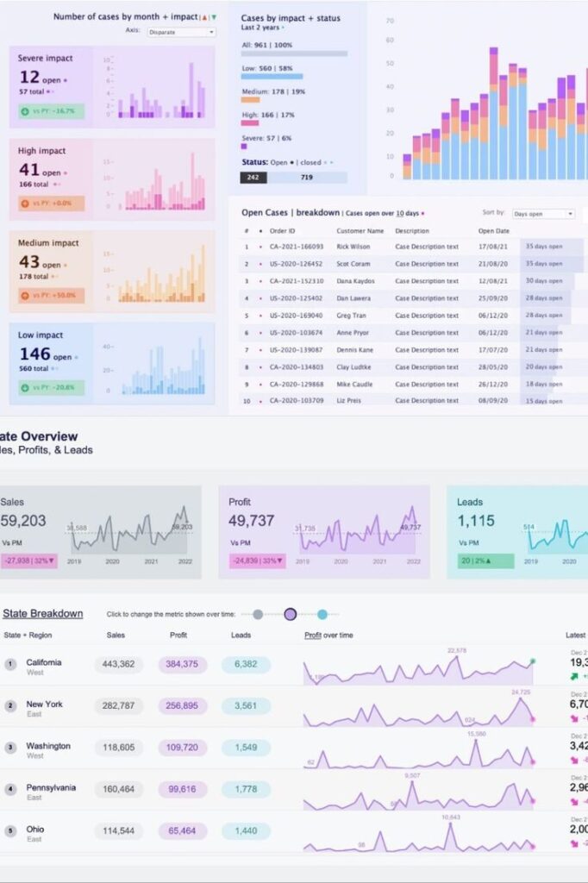The width and height of the screenshot is (588, 883).
Task: Open the Axis dropdown showing Disparate
Action: click(x=181, y=33)
